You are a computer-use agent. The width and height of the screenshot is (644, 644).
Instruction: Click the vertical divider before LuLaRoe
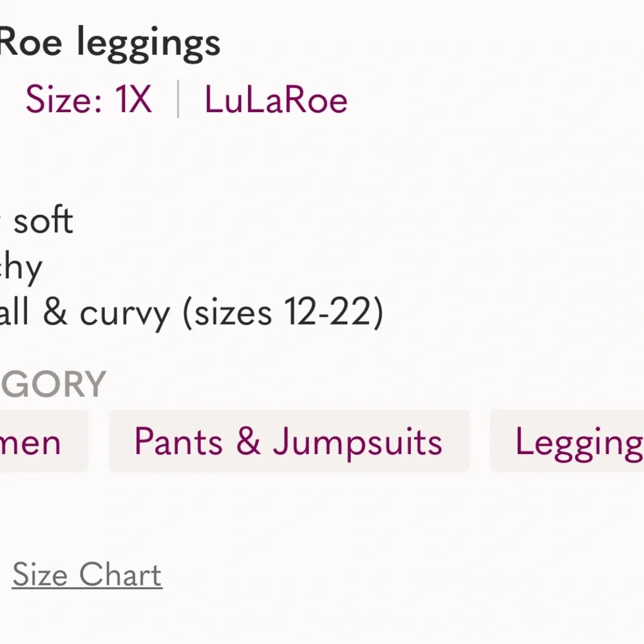178,100
